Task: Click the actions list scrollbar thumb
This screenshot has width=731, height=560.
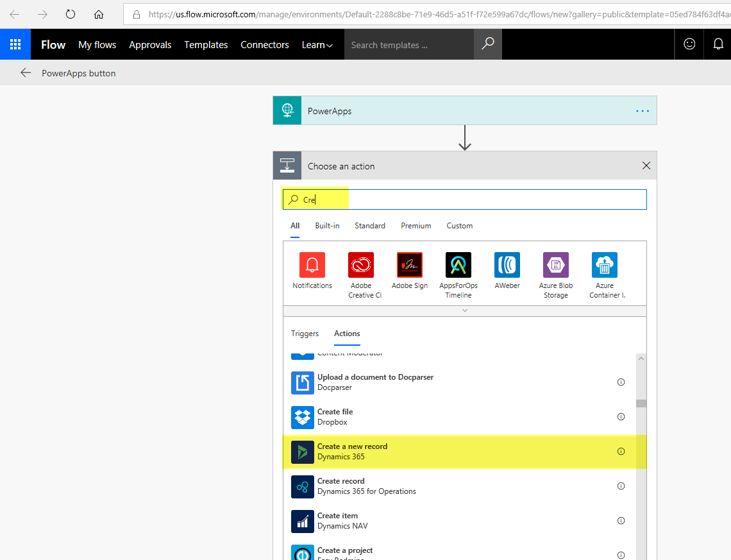Action: pyautogui.click(x=641, y=403)
